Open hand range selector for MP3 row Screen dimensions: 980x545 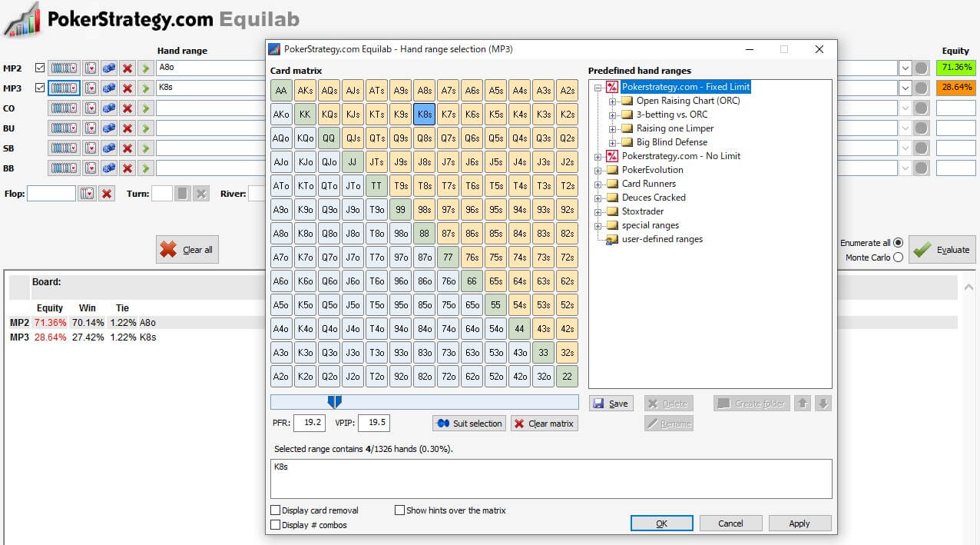pyautogui.click(x=64, y=88)
